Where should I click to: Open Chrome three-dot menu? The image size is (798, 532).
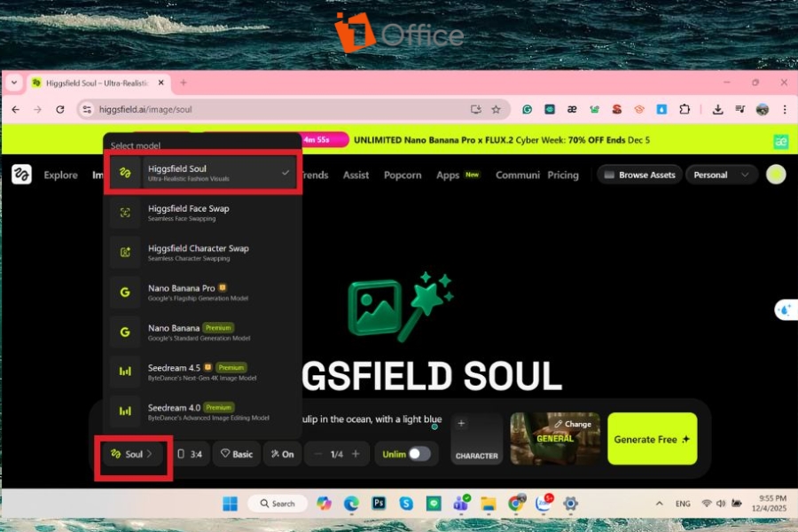pyautogui.click(x=785, y=109)
